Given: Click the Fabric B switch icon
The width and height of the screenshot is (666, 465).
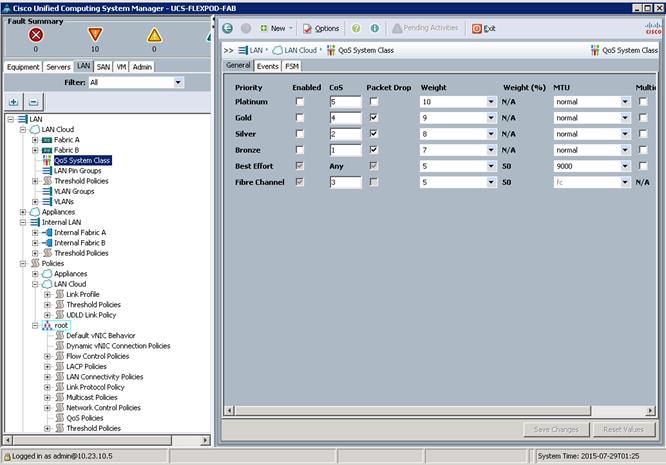Looking at the screenshot, I should pos(47,150).
